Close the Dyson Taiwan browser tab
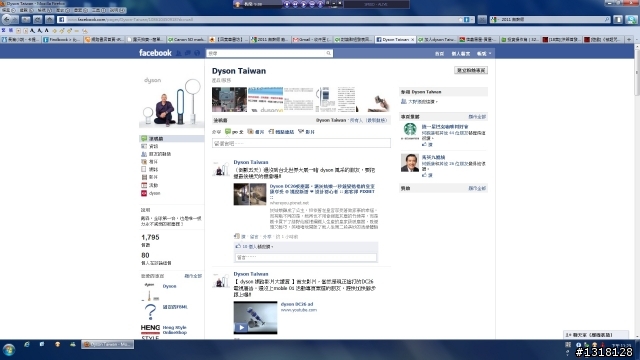This screenshot has width=640, height=360. pos(412,40)
